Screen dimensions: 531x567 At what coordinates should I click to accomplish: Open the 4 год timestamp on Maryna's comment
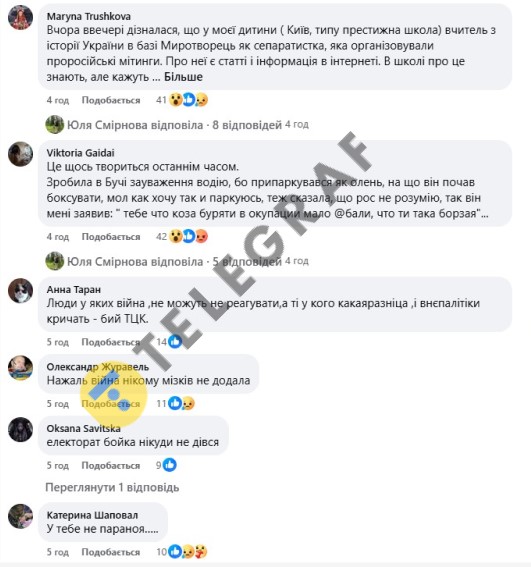click(58, 100)
